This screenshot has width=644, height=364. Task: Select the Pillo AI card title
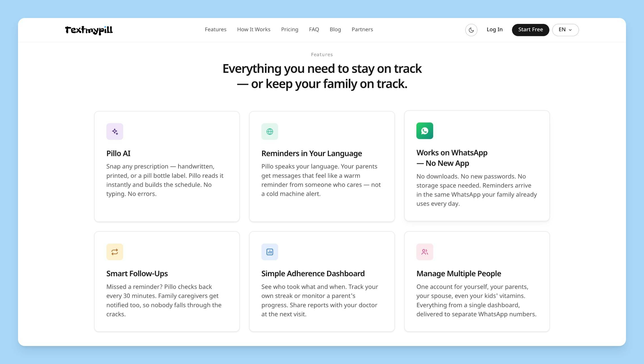[118, 154]
